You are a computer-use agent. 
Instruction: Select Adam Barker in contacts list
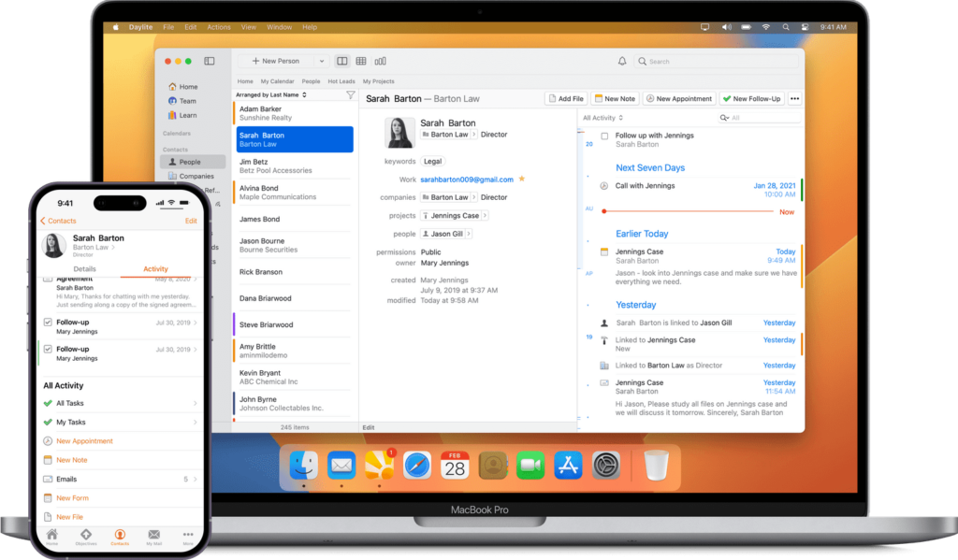[x=294, y=113]
